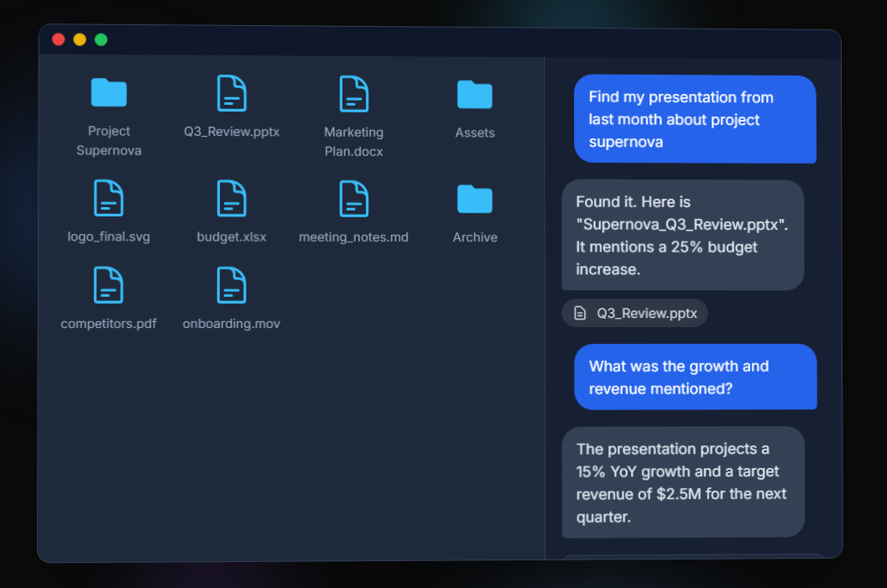Click the "meeting_notes.md" file name
Image resolution: width=887 pixels, height=588 pixels.
(353, 237)
